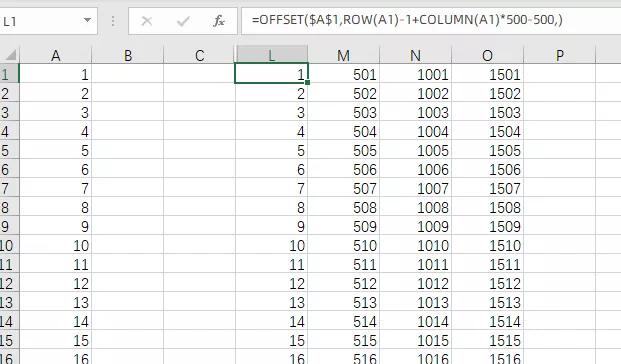Select cell M2 with value 502

coord(344,93)
